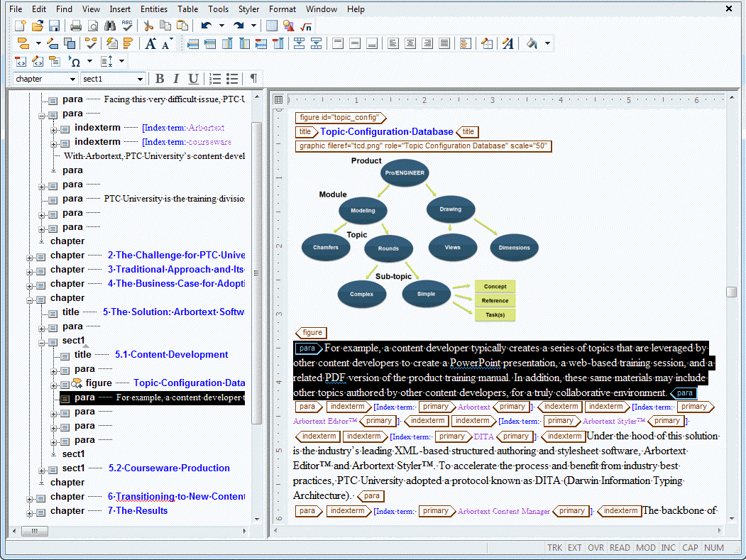Open print preview with the magnifier page icon
Viewport: 746px width, 560px height.
[93, 26]
